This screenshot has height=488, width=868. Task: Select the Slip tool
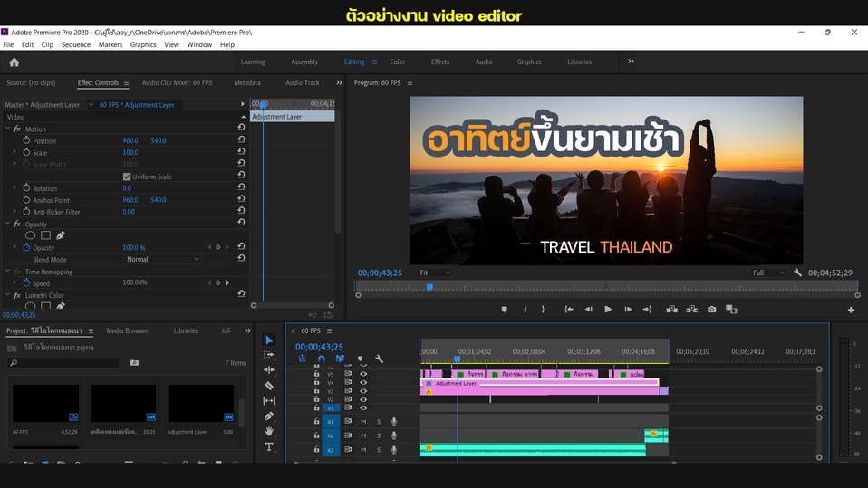click(x=269, y=400)
